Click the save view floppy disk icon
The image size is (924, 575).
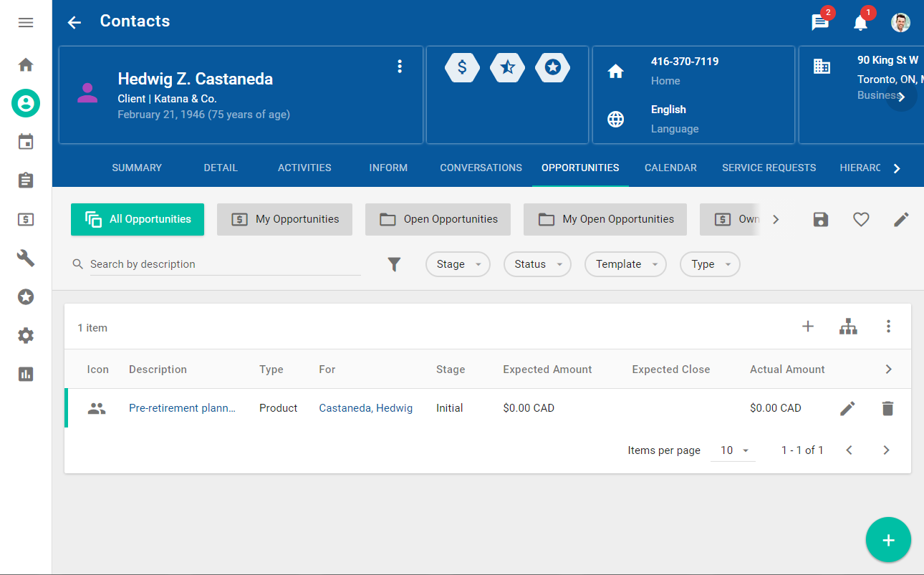click(821, 220)
